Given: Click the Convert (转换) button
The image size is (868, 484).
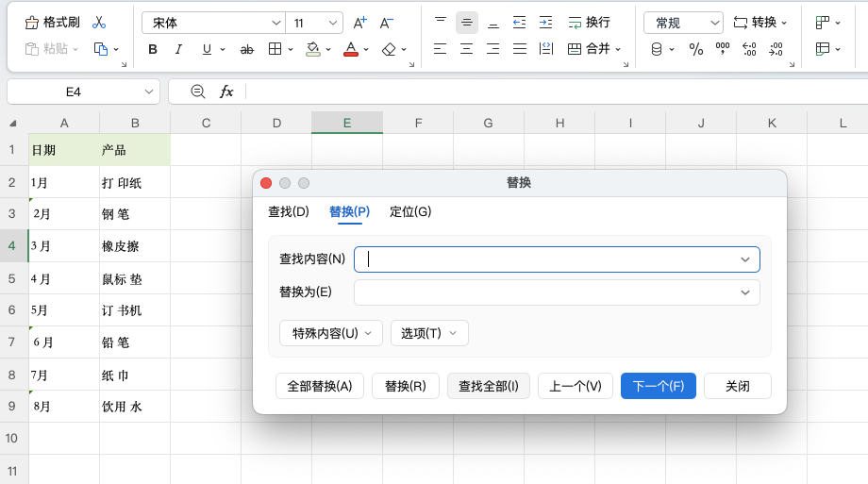Looking at the screenshot, I should [760, 23].
